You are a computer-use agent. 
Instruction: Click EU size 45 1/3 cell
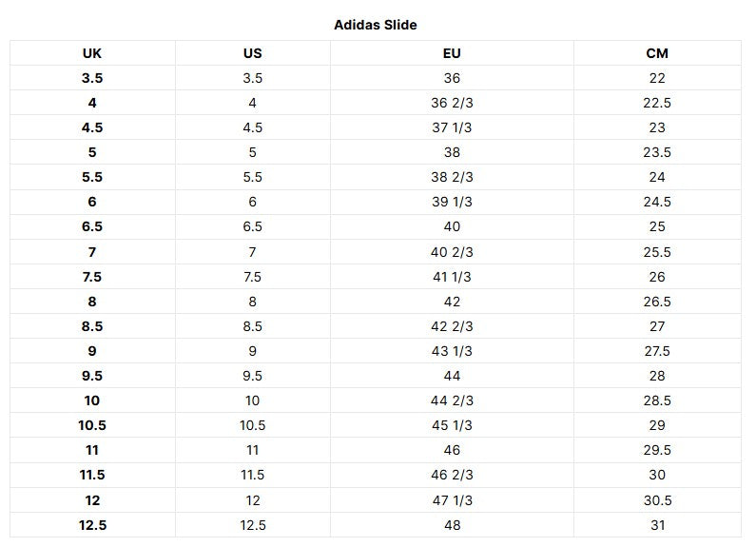452,425
